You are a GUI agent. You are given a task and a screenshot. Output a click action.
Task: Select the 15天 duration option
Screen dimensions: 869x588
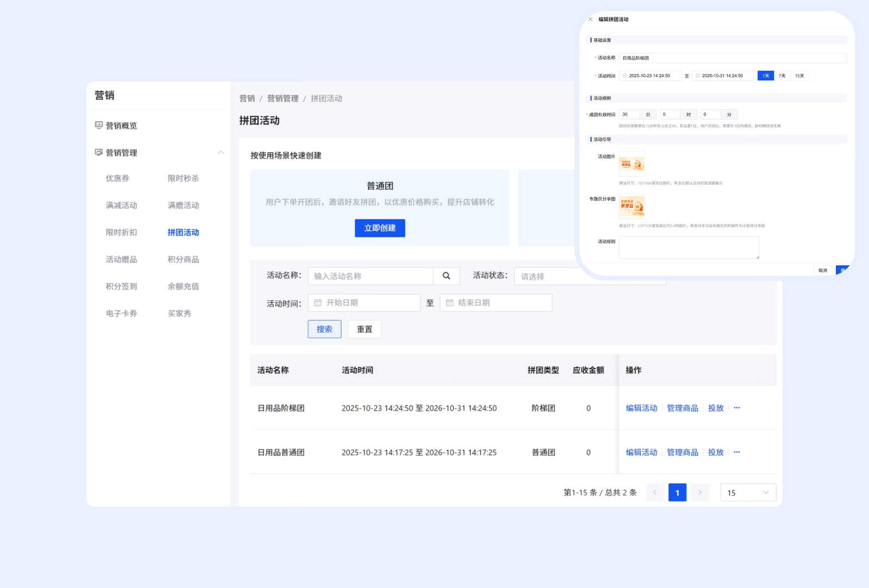(799, 76)
